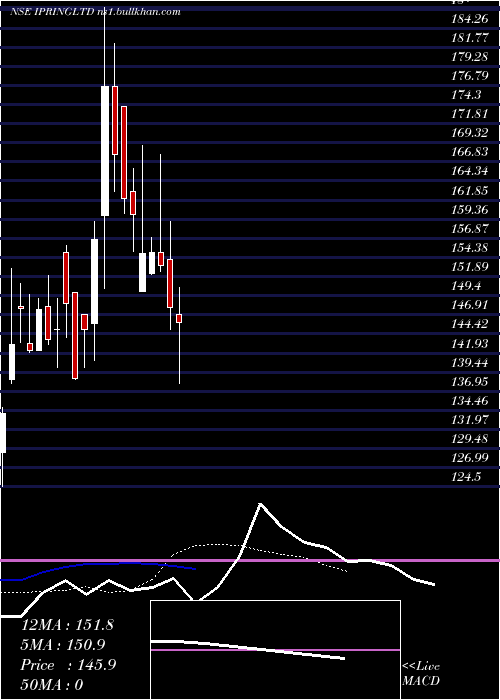Click the Price : 145.9 readout
Image resolution: width=500 pixels, height=700 pixels.
[68, 665]
